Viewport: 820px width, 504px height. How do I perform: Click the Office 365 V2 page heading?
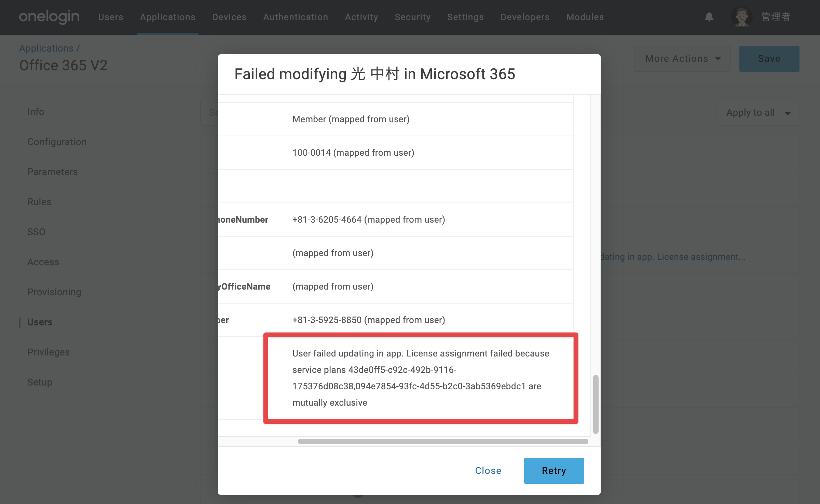click(x=64, y=65)
